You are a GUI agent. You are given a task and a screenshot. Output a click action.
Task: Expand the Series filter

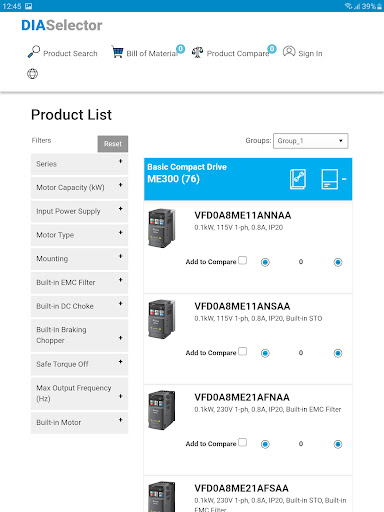pyautogui.click(x=79, y=164)
